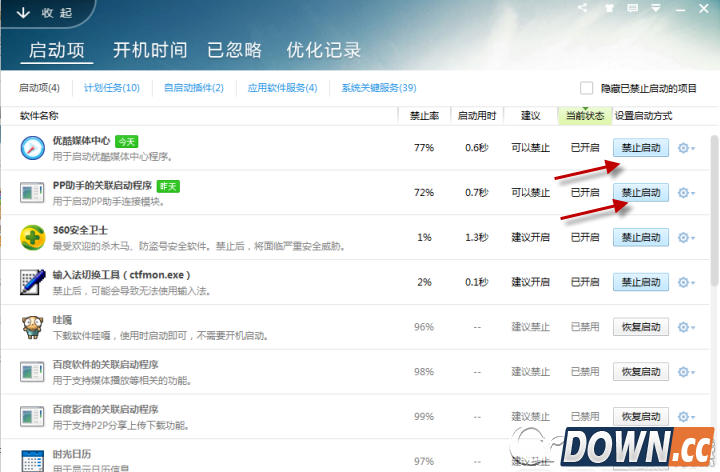The image size is (720, 472).
Task: Collapse the panel with 收起 arrow
Action: pos(44,13)
